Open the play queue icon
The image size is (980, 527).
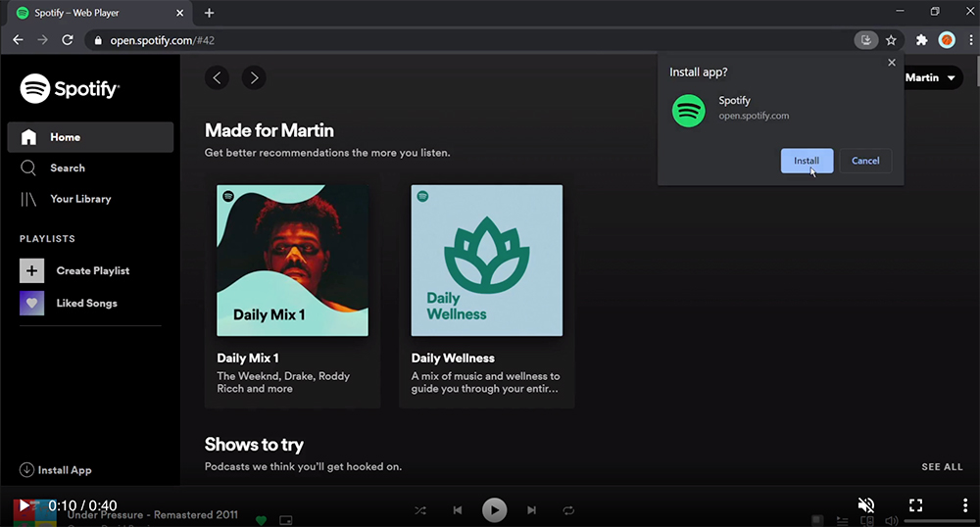tap(842, 521)
